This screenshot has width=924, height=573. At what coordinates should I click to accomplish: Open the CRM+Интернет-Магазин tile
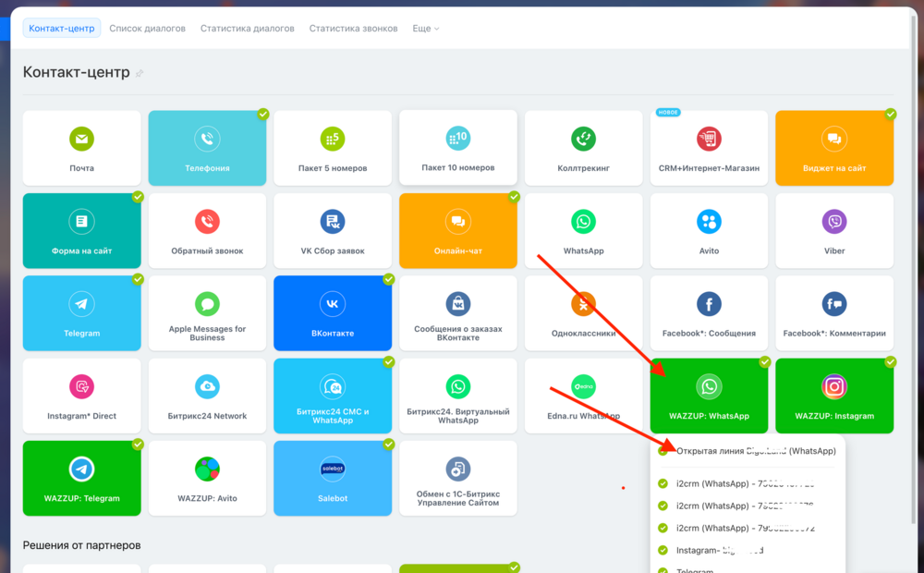pyautogui.click(x=710, y=148)
